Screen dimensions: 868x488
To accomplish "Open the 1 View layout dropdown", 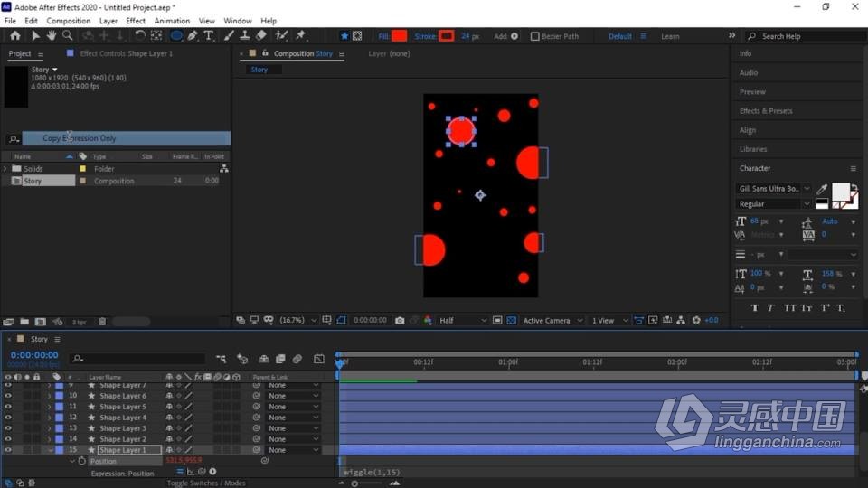I will pos(609,320).
